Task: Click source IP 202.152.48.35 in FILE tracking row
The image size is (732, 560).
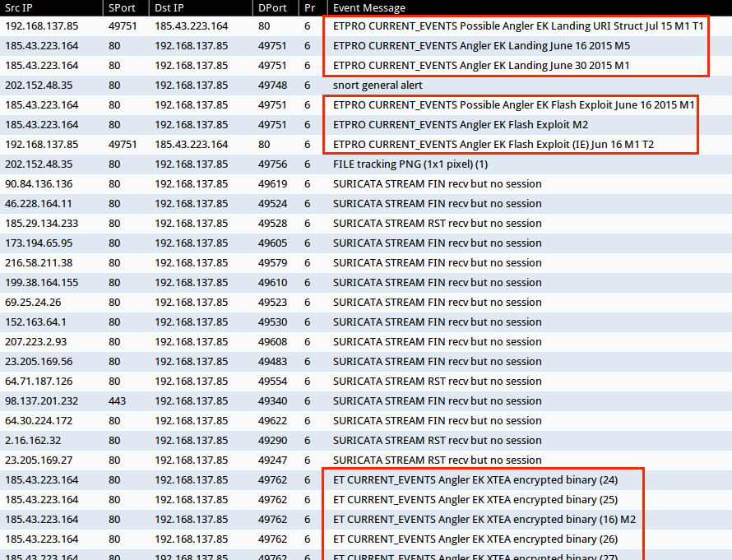Action: (39, 164)
